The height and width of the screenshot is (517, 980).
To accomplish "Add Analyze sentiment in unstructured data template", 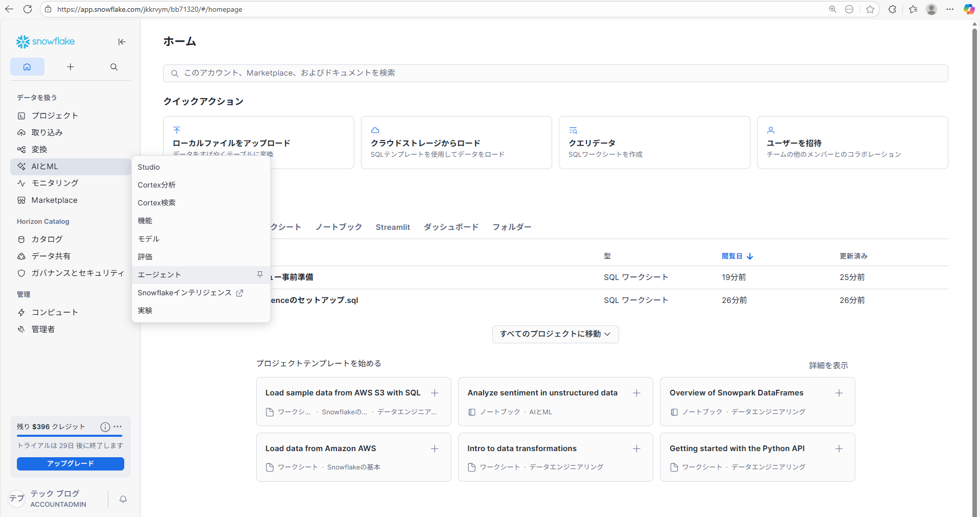I will coord(636,393).
